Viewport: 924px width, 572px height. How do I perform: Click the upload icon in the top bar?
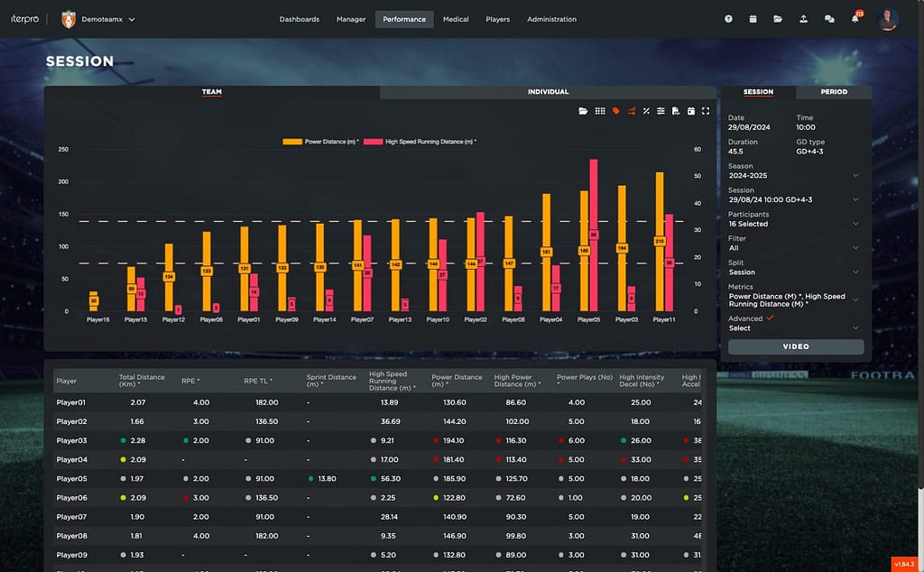tap(803, 19)
